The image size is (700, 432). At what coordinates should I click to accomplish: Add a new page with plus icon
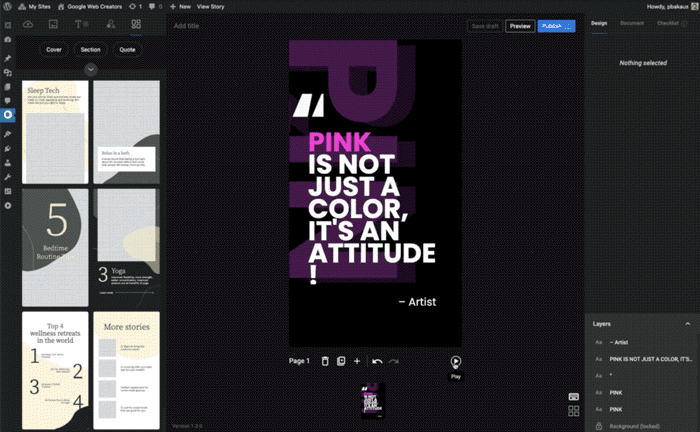[357, 361]
